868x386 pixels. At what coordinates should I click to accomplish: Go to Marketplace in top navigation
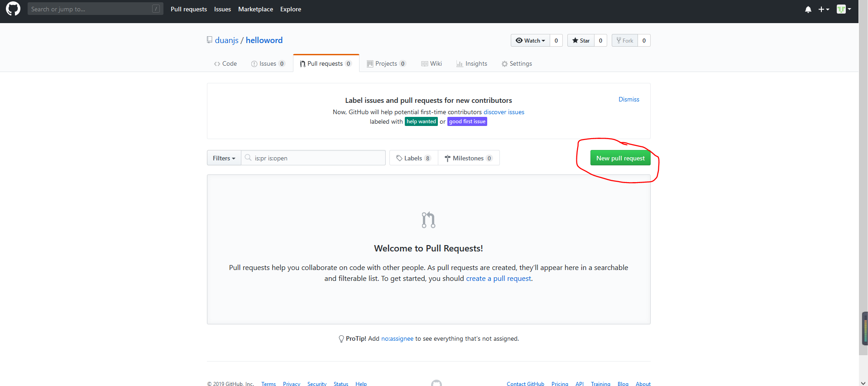(x=255, y=9)
